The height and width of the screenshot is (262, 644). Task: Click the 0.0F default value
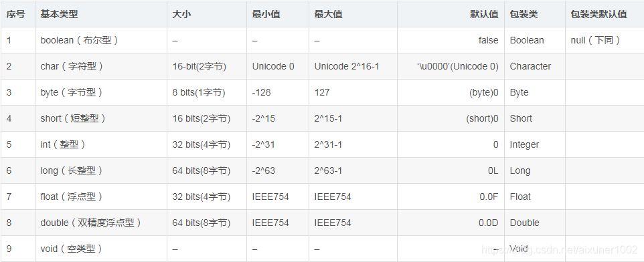coord(489,196)
